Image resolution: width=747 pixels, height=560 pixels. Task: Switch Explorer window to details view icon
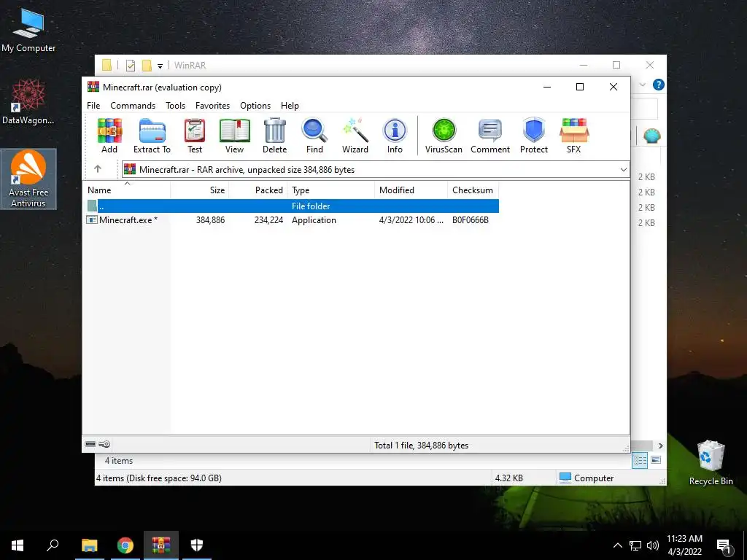pos(640,460)
